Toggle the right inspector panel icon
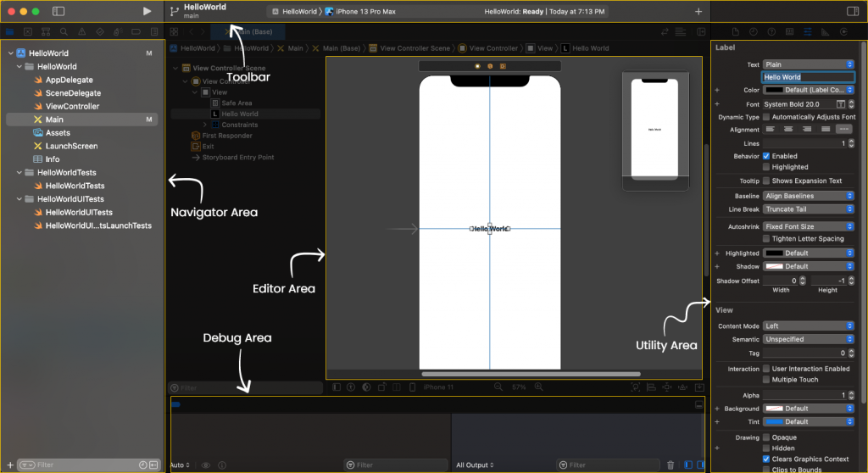868x473 pixels. [x=853, y=11]
